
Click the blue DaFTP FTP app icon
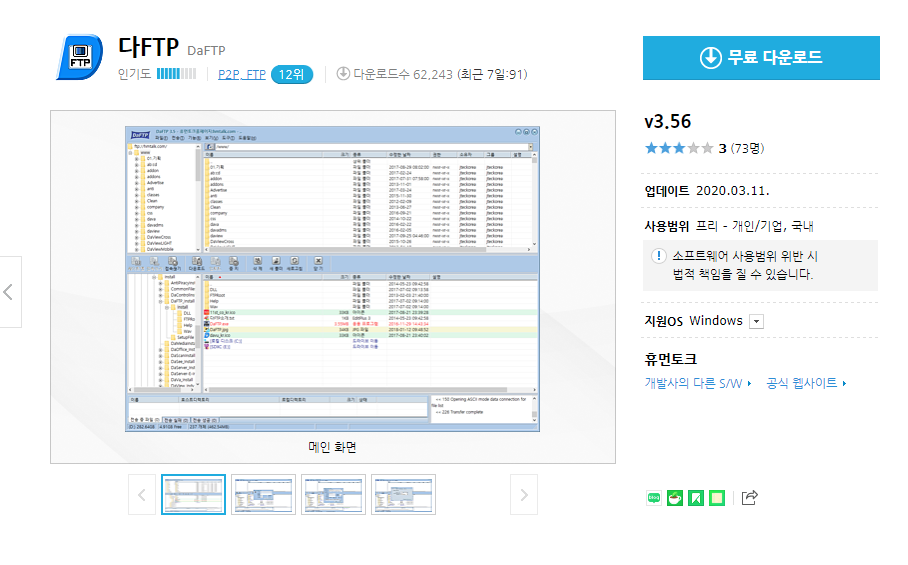(80, 57)
